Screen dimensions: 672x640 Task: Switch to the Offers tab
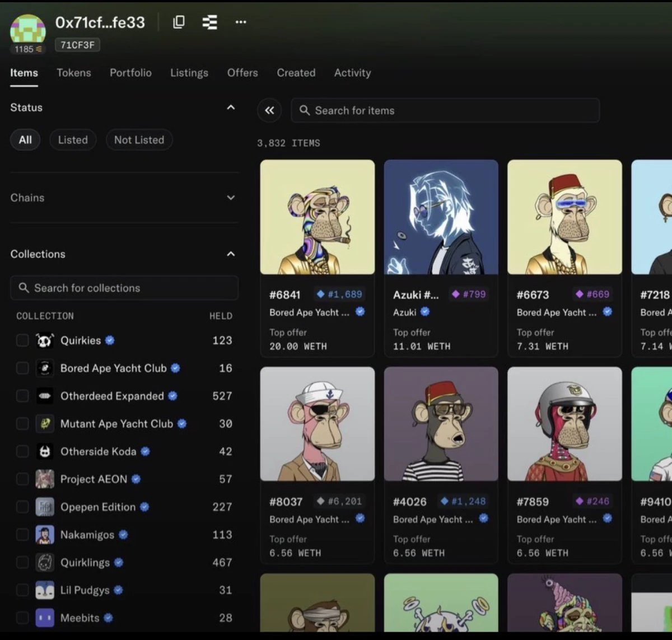pyautogui.click(x=242, y=73)
